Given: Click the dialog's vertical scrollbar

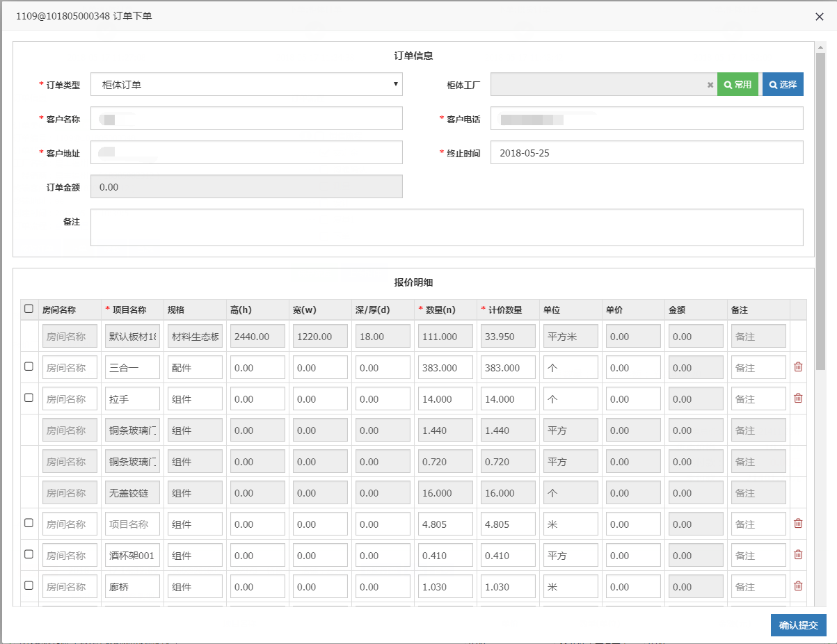Looking at the screenshot, I should (x=820, y=209).
